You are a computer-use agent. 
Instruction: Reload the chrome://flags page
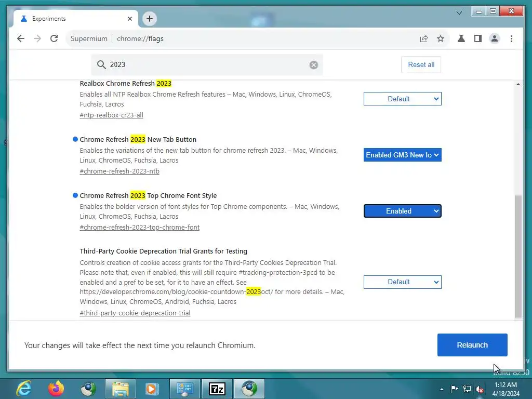pos(54,38)
